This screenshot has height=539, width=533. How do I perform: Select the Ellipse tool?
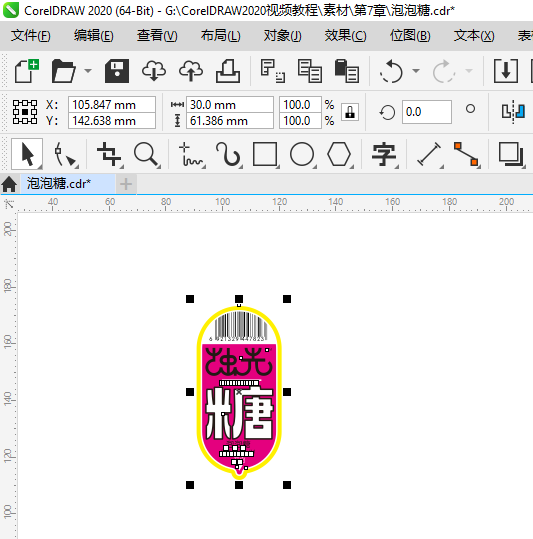pos(302,154)
